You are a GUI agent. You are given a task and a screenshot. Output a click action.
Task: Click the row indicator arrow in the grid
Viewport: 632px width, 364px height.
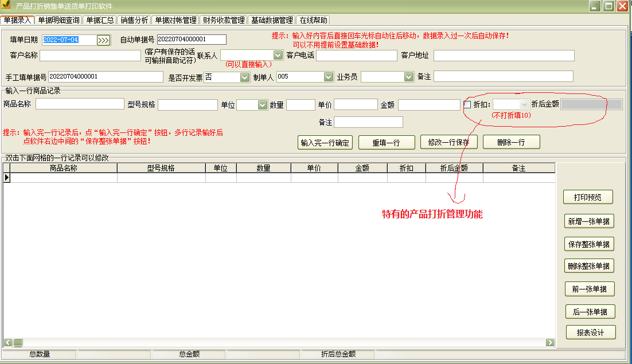pos(7,178)
